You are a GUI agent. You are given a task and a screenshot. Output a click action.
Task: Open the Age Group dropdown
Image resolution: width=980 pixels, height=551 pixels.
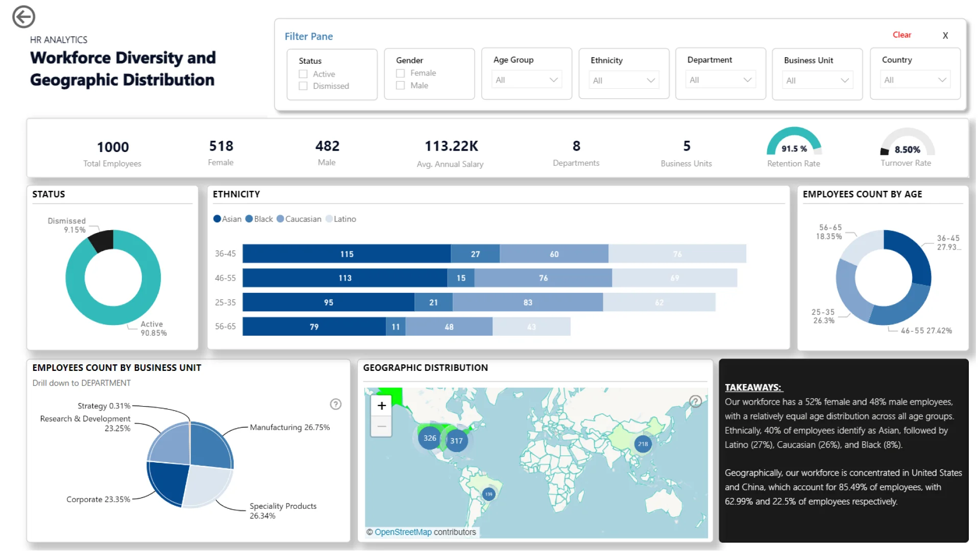point(527,80)
